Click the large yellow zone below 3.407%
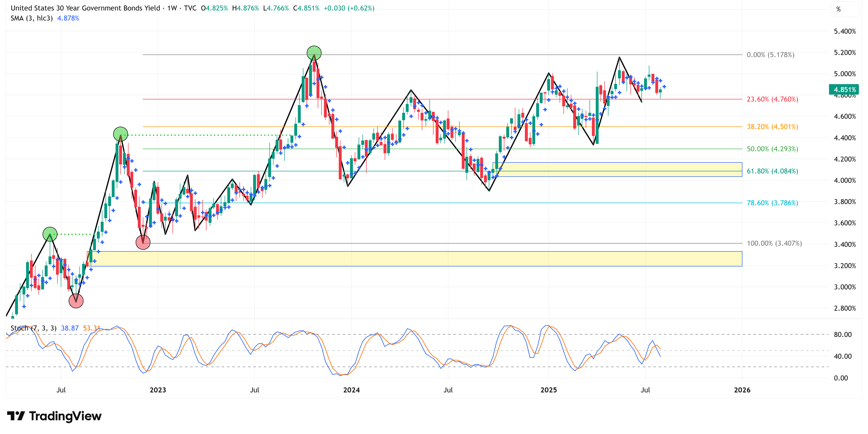This screenshot has height=434, width=868. pyautogui.click(x=414, y=259)
